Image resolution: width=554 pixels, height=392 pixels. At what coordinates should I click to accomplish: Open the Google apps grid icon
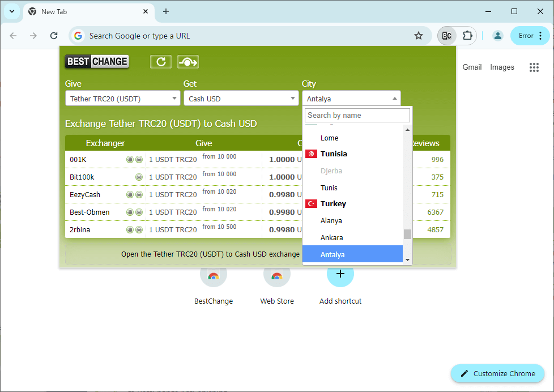[534, 67]
